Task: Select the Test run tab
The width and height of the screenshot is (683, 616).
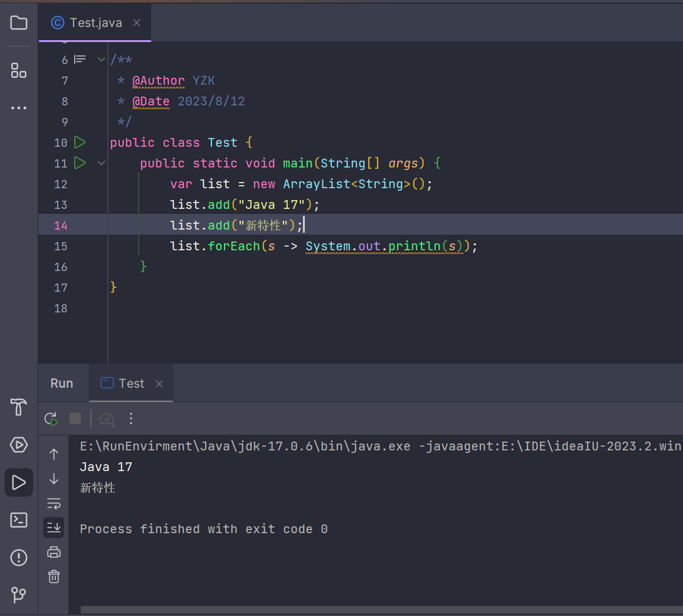Action: (x=131, y=383)
